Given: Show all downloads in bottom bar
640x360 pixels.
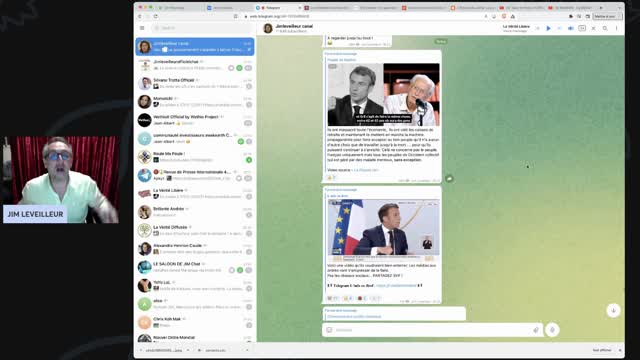Looking at the screenshot, I should 602,350.
